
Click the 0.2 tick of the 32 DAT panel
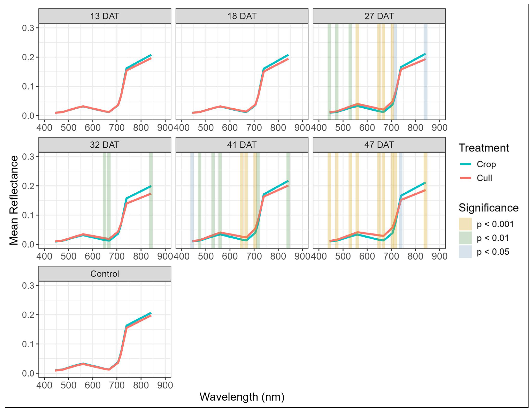coord(28,186)
